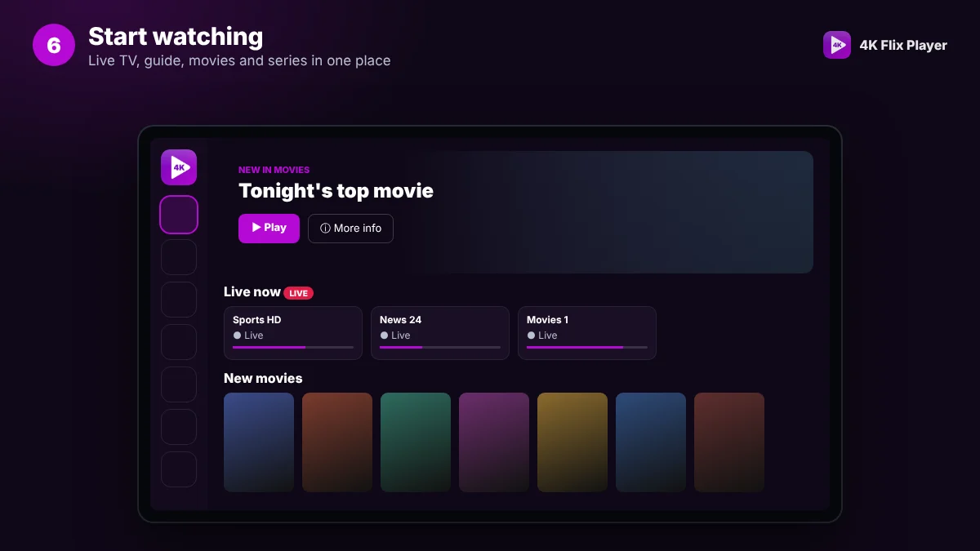Open the gold-yellow movie poster
980x551 pixels.
tap(572, 442)
